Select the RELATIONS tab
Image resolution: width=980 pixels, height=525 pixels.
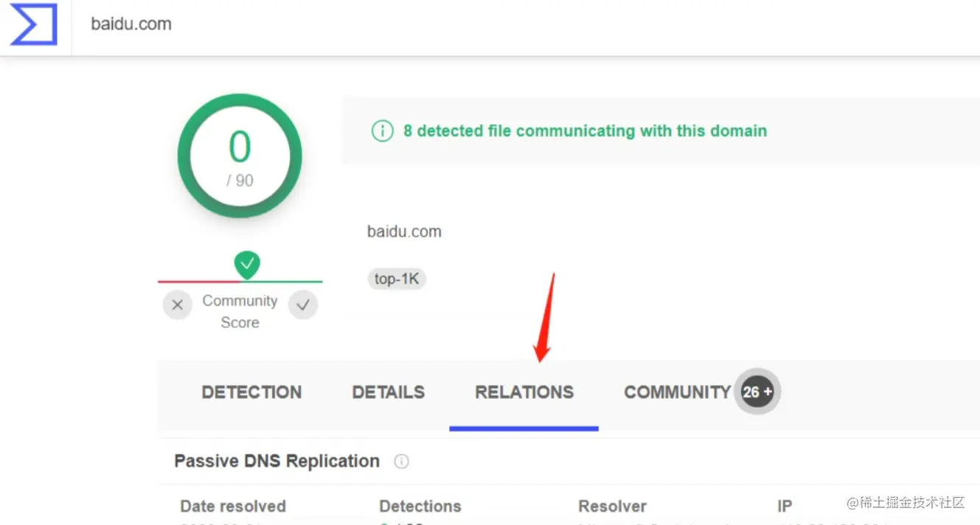pos(524,392)
